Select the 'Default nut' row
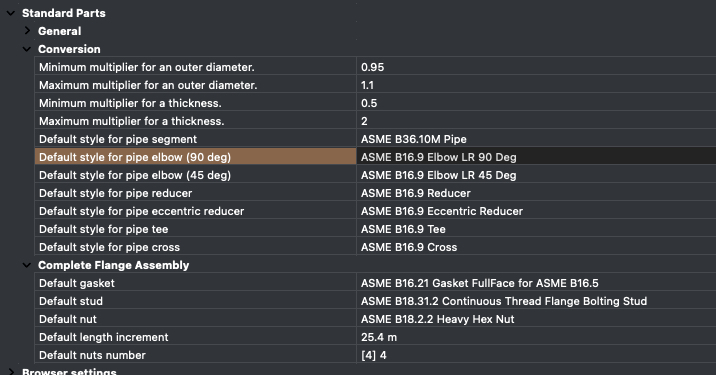 tap(195, 319)
